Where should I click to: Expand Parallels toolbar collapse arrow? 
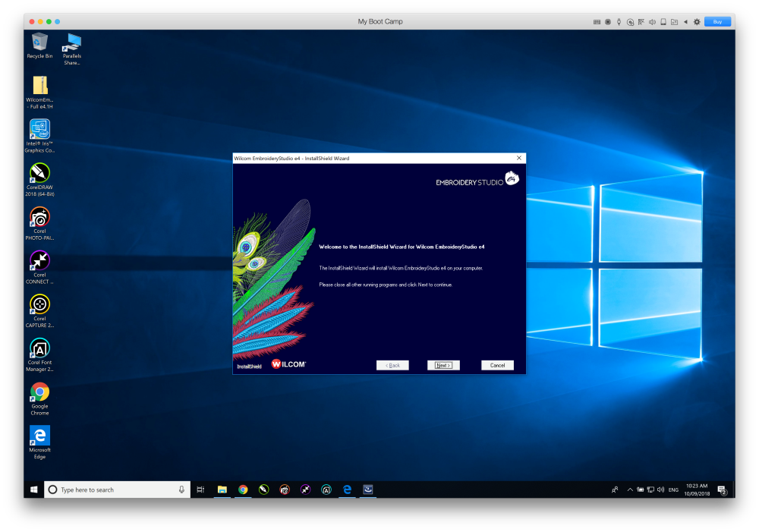[x=685, y=21]
